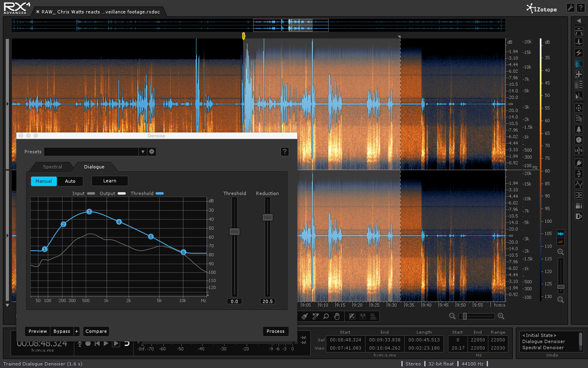Expand Bypass options plus button
588x368 pixels.
click(x=76, y=331)
